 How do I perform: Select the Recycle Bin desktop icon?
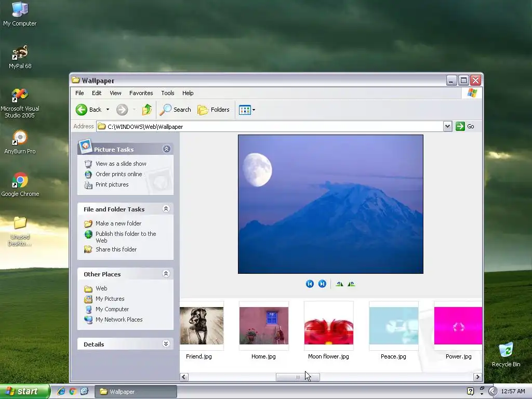pos(506,354)
